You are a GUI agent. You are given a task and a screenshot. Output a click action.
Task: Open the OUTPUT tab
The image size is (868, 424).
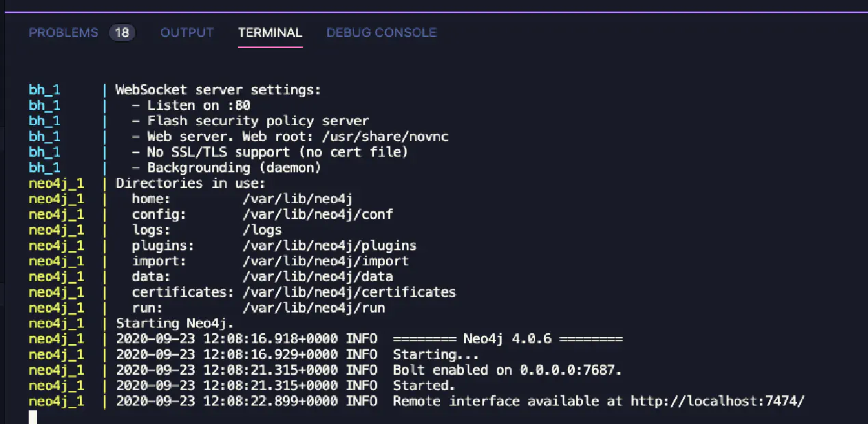pyautogui.click(x=187, y=32)
